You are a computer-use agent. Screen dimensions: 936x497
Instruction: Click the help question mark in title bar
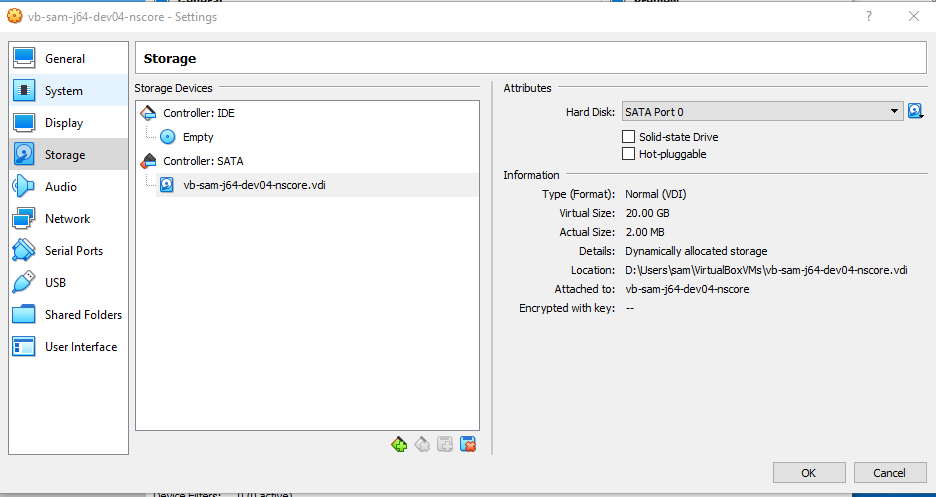pyautogui.click(x=869, y=17)
